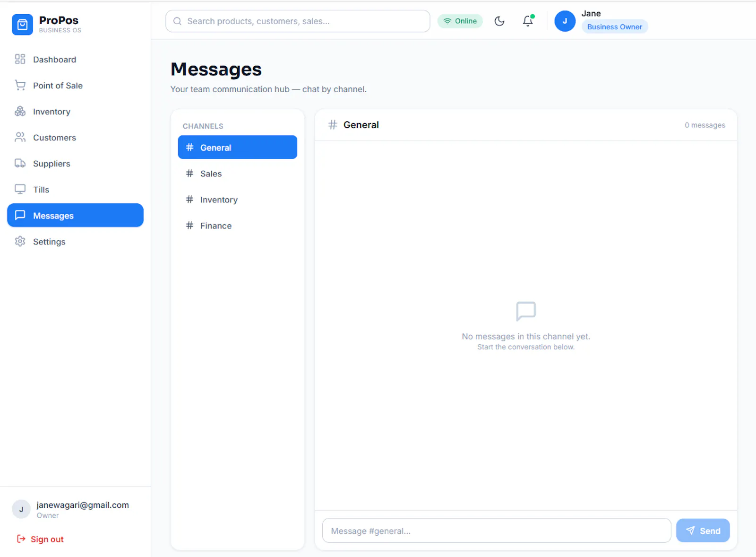
Task: Click the Sign out arrow icon
Action: click(x=21, y=539)
